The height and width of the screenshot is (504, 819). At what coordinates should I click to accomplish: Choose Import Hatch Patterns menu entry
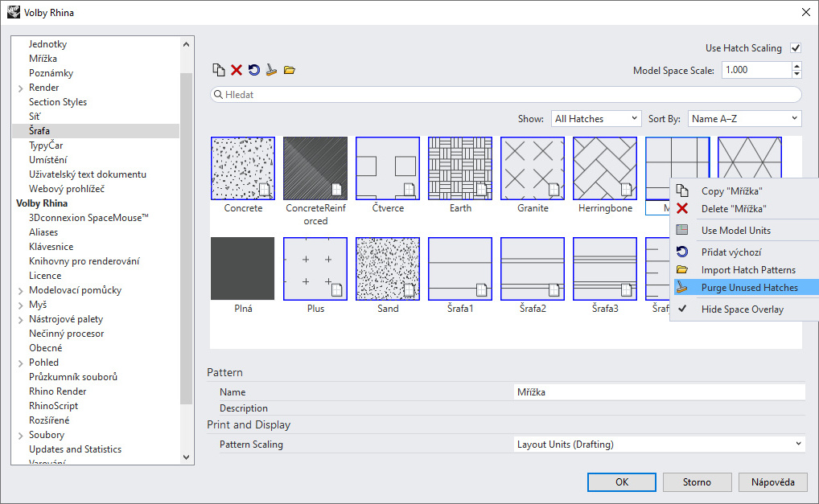click(x=747, y=270)
